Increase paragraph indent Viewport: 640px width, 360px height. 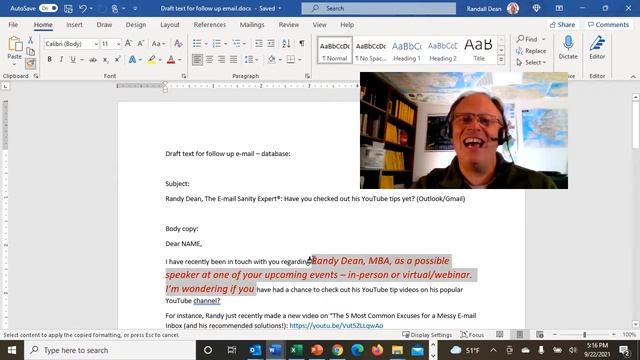point(271,43)
